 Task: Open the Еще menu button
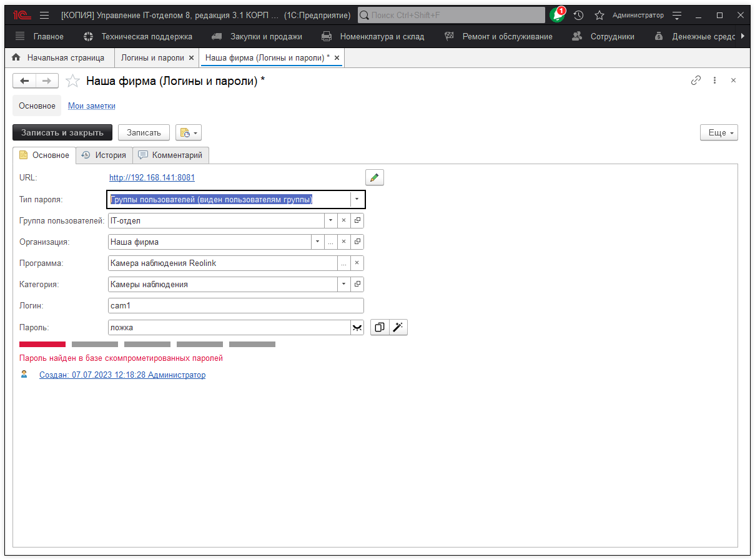[719, 132]
